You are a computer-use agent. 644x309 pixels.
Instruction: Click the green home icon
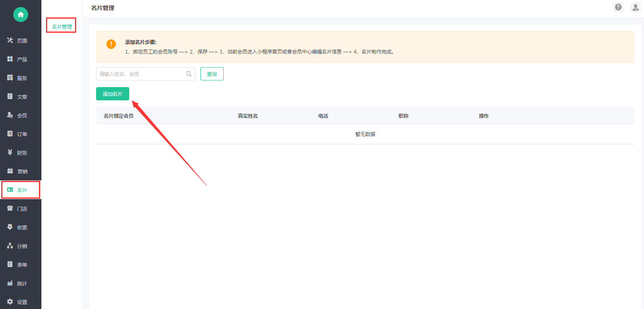click(20, 15)
